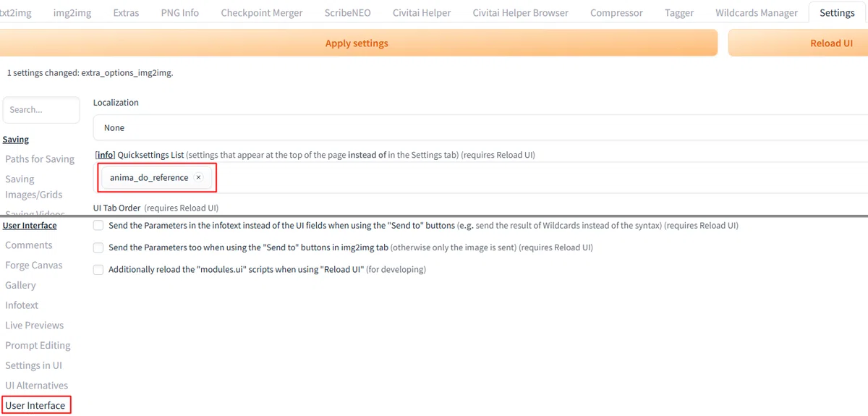Open the Prompt Editing settings section
The image size is (868, 416).
[x=38, y=346]
